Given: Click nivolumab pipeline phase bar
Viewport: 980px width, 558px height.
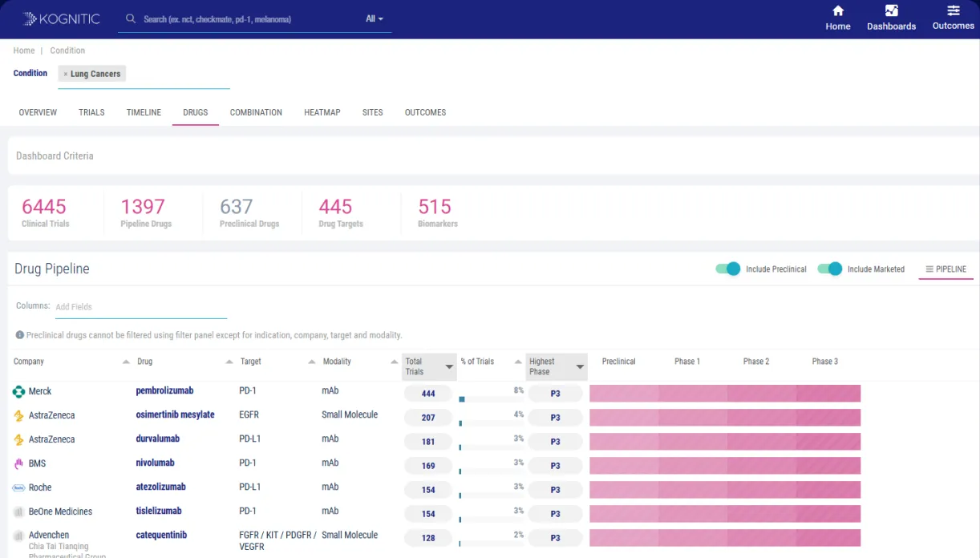Looking at the screenshot, I should coord(725,465).
